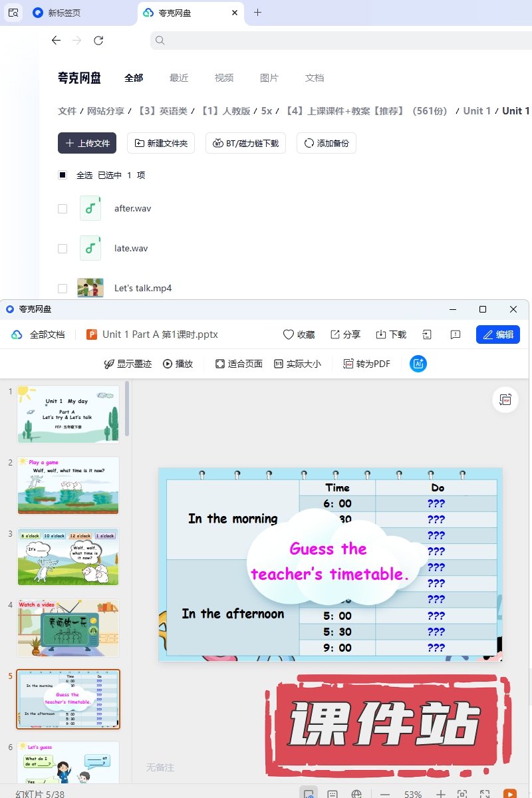
Task: Zoom out with the minus icon
Action: tap(385, 794)
